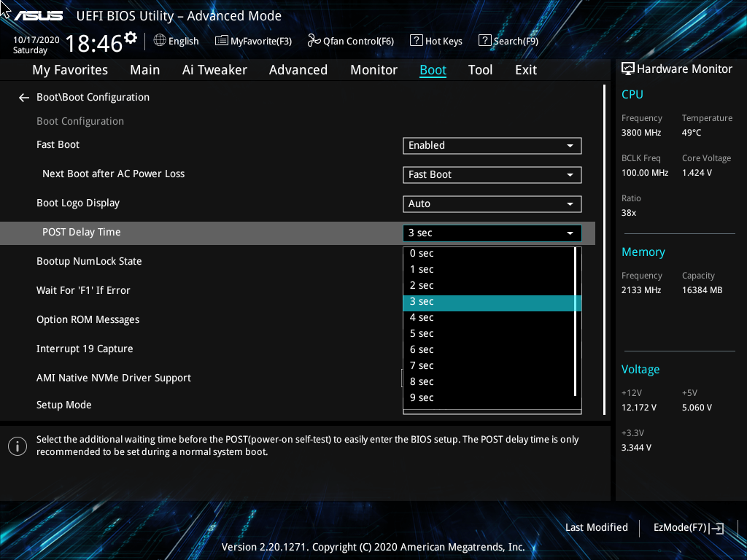Open the Boot Logo Display dropdown
747x560 pixels.
click(x=492, y=204)
